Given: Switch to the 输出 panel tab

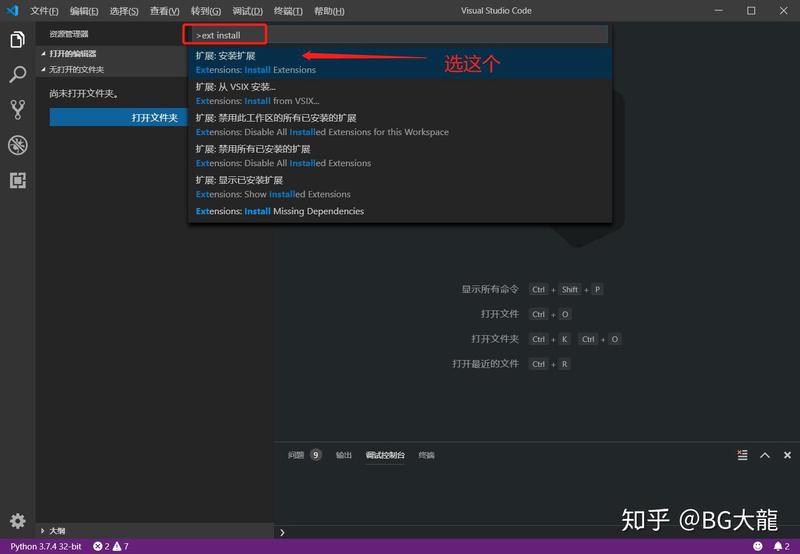Looking at the screenshot, I should [343, 455].
